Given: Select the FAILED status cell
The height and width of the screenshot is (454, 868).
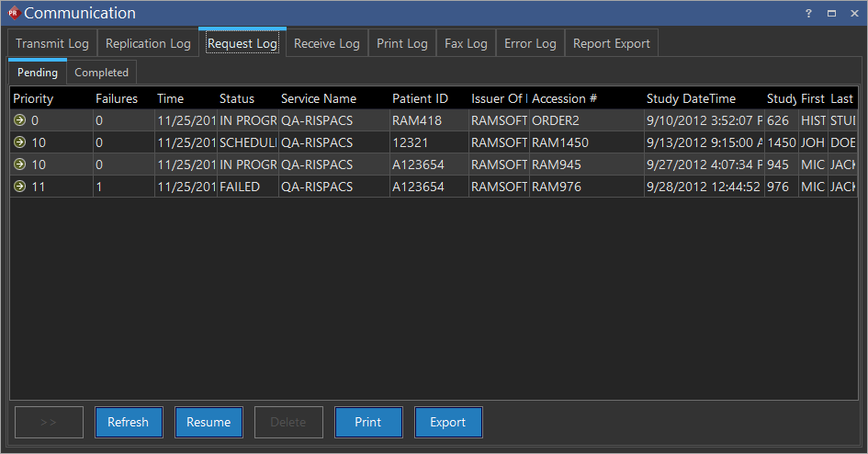Looking at the screenshot, I should click(x=240, y=187).
